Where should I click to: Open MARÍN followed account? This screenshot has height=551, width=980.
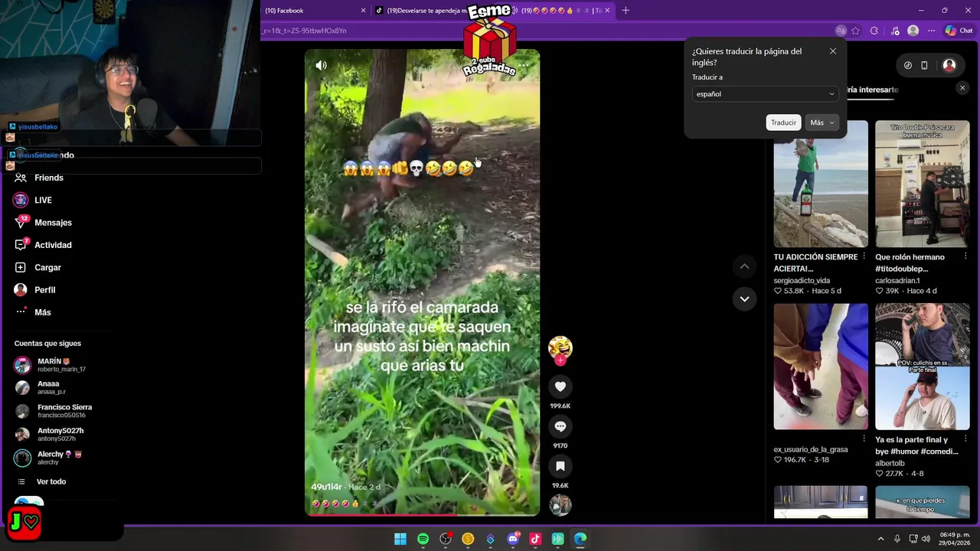tap(61, 365)
